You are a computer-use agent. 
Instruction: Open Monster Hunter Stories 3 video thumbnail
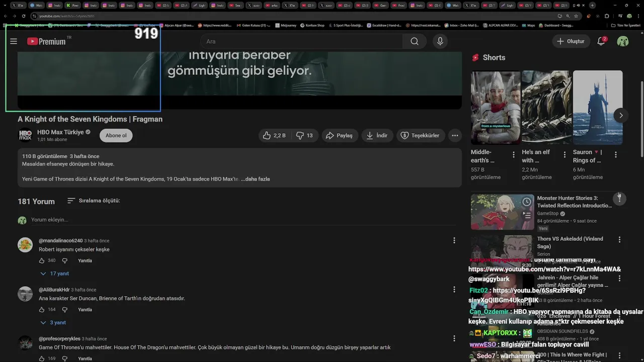click(503, 212)
